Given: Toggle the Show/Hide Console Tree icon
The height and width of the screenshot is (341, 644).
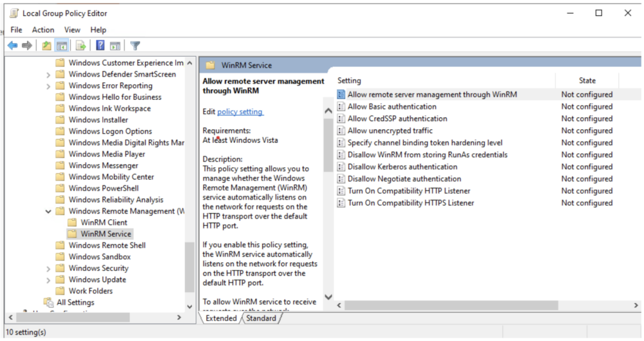Looking at the screenshot, I should pyautogui.click(x=62, y=46).
